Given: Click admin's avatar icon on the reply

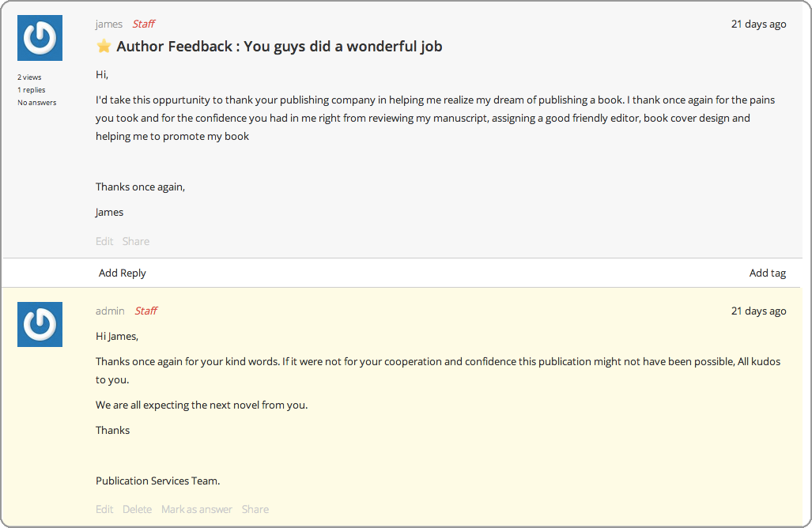Looking at the screenshot, I should point(40,325).
